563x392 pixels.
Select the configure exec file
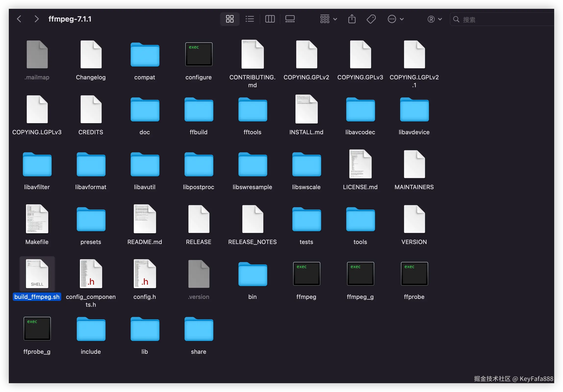pos(199,54)
